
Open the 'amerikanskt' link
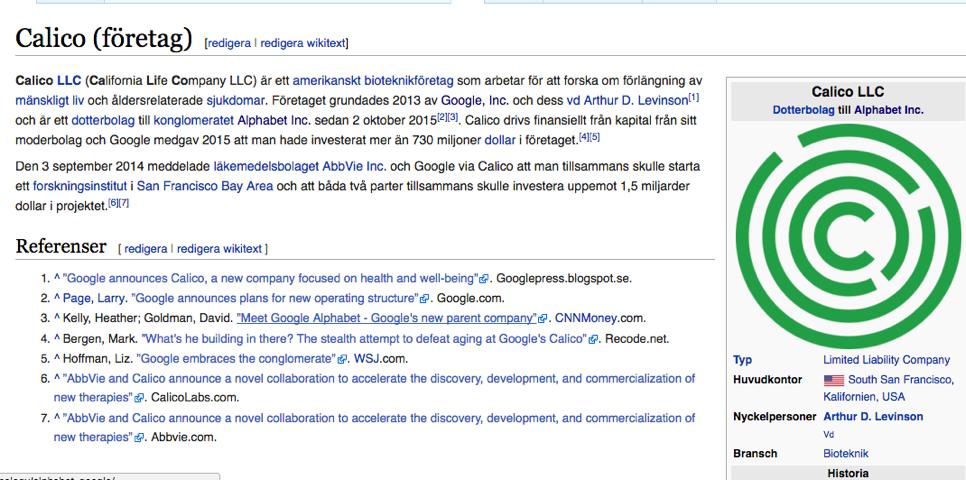[327, 80]
